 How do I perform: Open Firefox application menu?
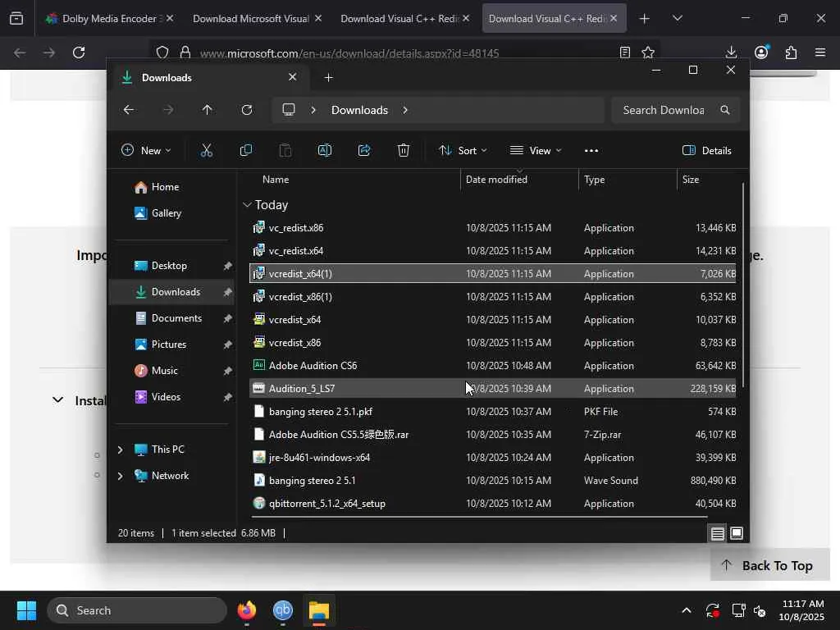click(x=820, y=52)
